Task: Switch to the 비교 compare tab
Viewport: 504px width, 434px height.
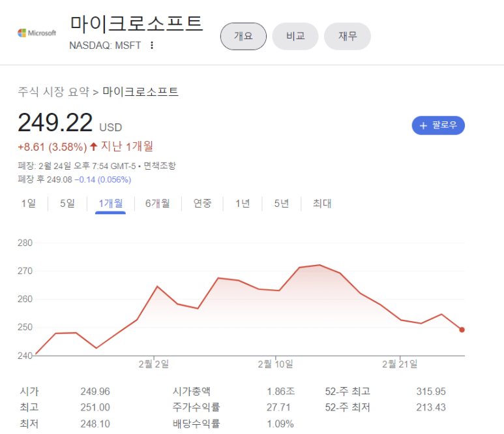Action: click(295, 36)
